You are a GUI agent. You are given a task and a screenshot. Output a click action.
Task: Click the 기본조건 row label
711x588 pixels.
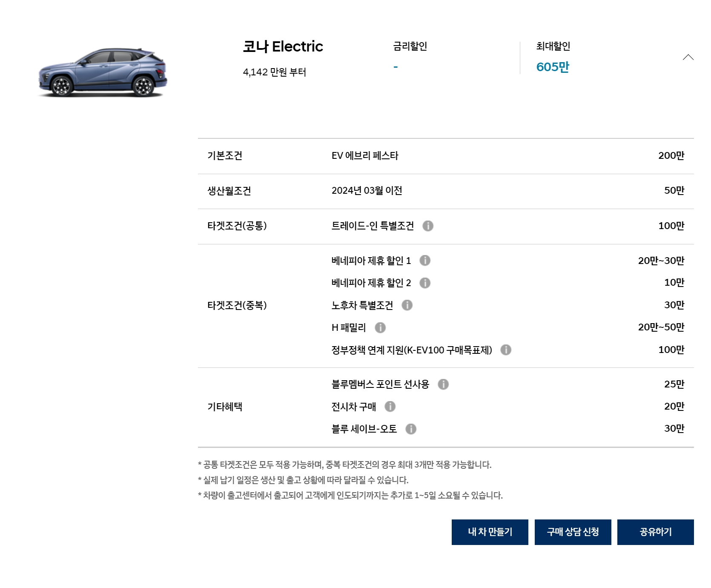coord(225,156)
